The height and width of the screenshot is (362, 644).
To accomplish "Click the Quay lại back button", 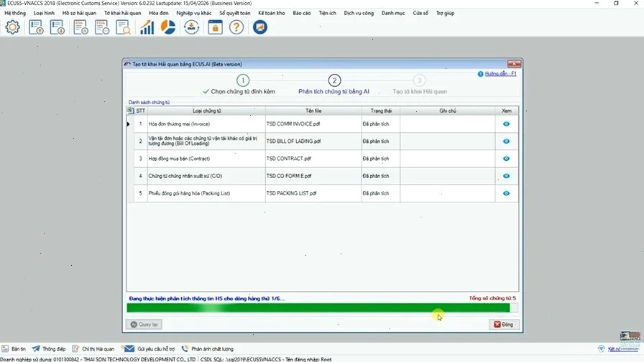I will (x=144, y=324).
